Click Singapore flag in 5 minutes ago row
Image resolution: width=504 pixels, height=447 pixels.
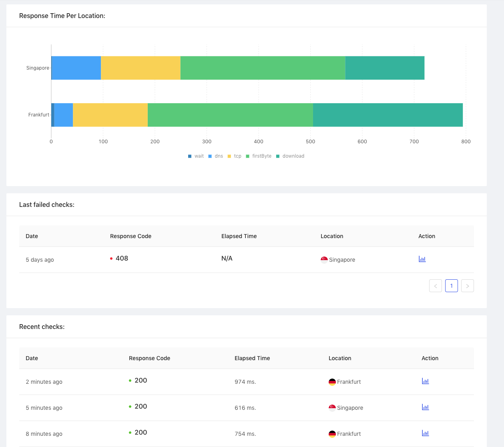click(x=332, y=408)
